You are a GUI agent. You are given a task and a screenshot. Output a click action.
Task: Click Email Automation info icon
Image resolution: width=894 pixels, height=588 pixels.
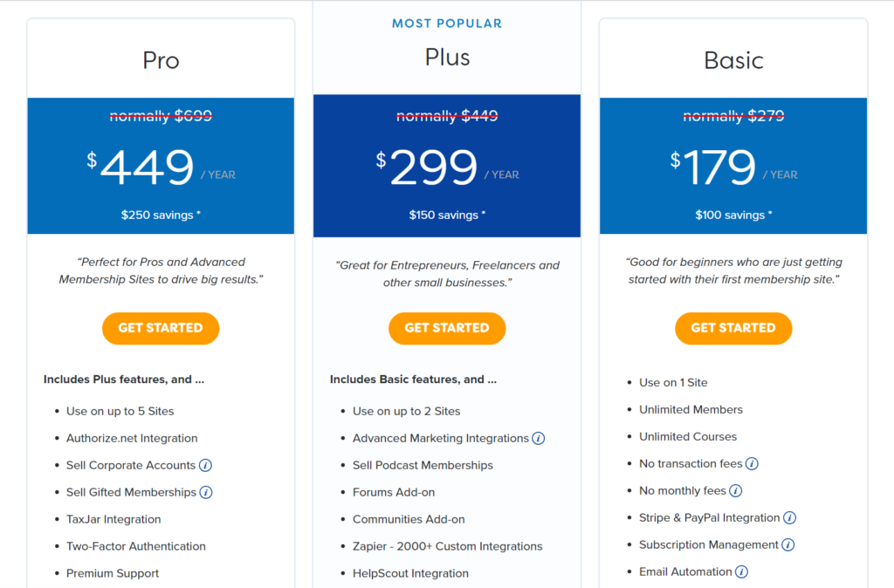(x=741, y=571)
